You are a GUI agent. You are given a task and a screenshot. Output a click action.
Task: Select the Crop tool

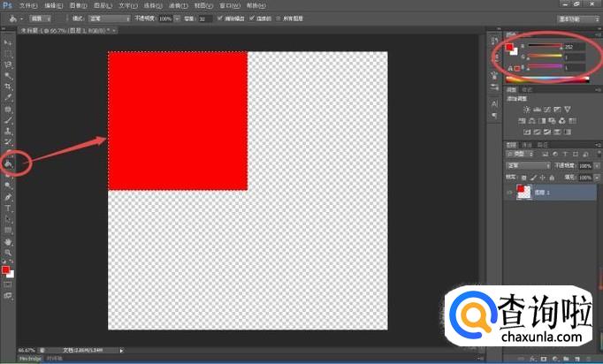pos(8,87)
